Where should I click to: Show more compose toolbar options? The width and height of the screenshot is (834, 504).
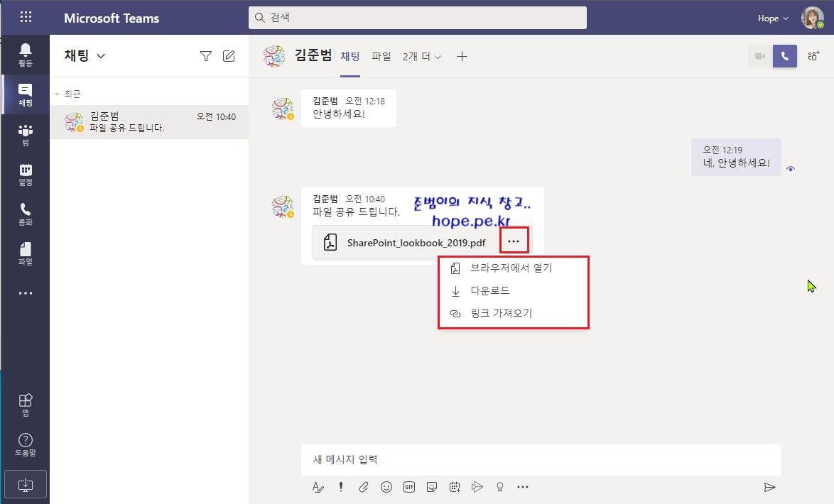[x=523, y=487]
